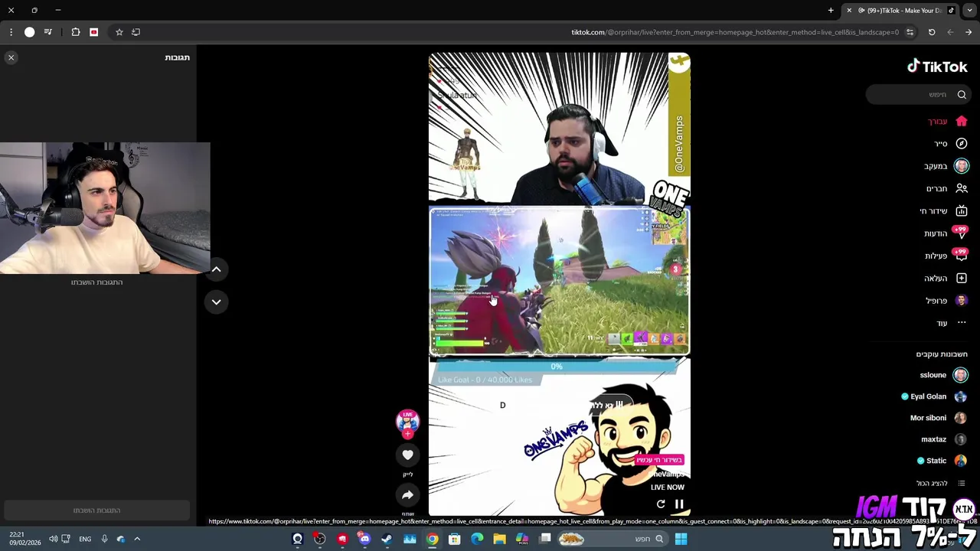Open the Messages icon with 99+ badge
Image resolution: width=980 pixels, height=551 pixels.
click(961, 233)
